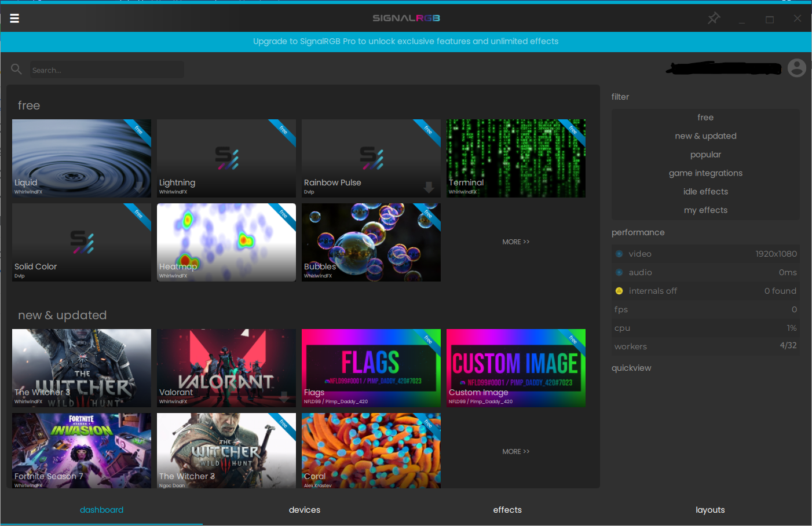The width and height of the screenshot is (812, 526).
Task: Open the hamburger navigation menu
Action: tap(14, 18)
